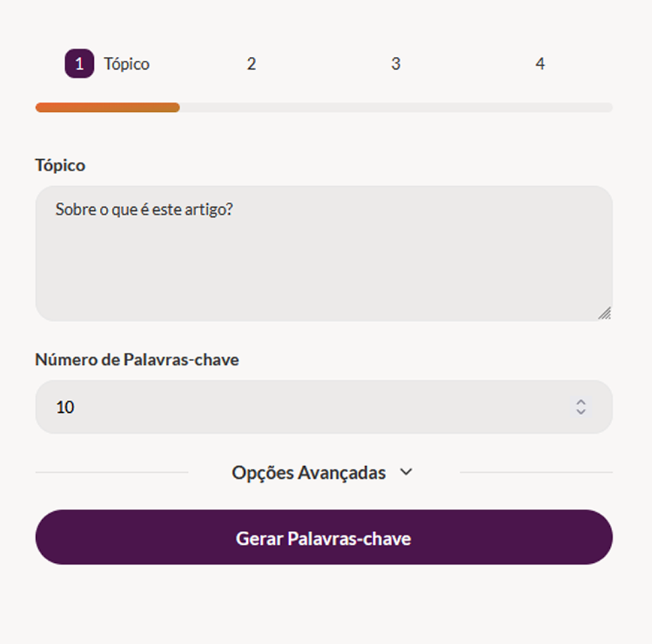Jump to step 3 in the wizard
Viewport: 652px width, 644px height.
(395, 64)
